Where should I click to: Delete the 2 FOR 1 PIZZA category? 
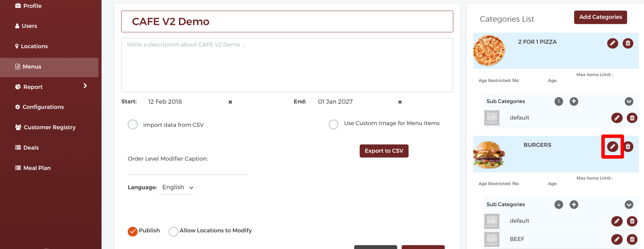pyautogui.click(x=628, y=43)
